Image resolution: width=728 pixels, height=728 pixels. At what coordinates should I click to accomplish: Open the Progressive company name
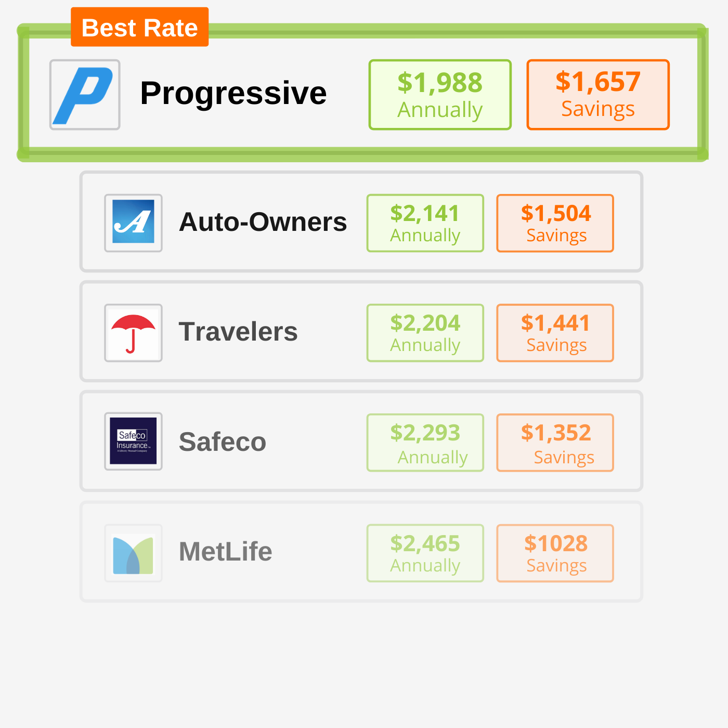pos(233,94)
